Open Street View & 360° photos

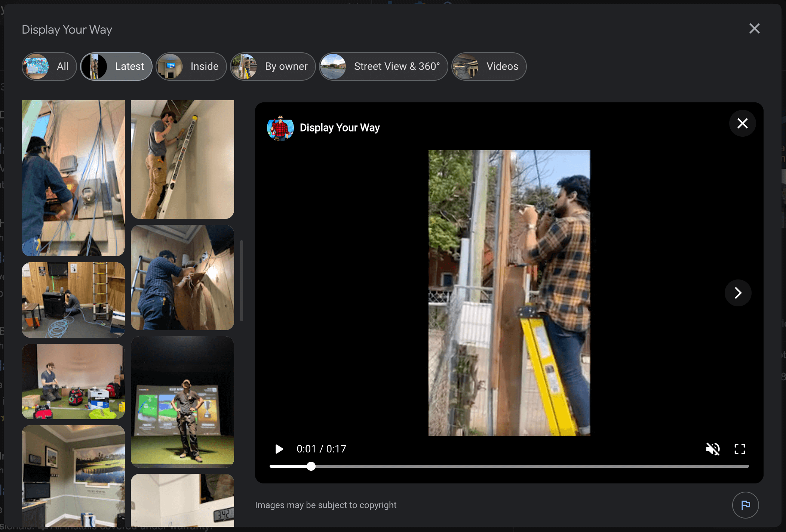[383, 66]
